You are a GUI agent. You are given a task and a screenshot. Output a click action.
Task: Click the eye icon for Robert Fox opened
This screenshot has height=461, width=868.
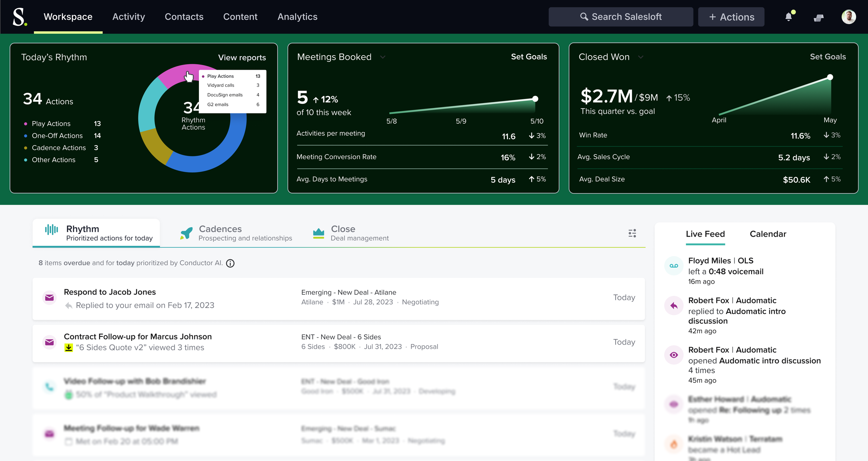click(x=674, y=355)
